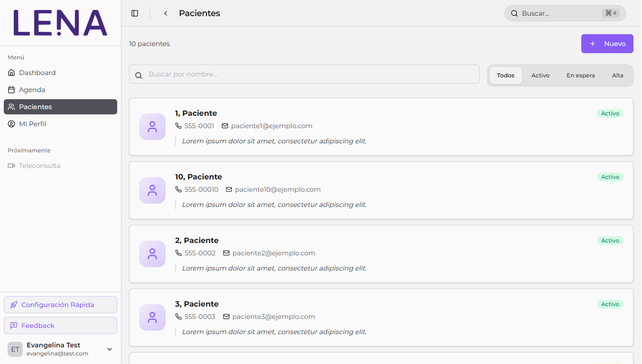Click the LENA logo
This screenshot has height=364, width=642.
60,23
